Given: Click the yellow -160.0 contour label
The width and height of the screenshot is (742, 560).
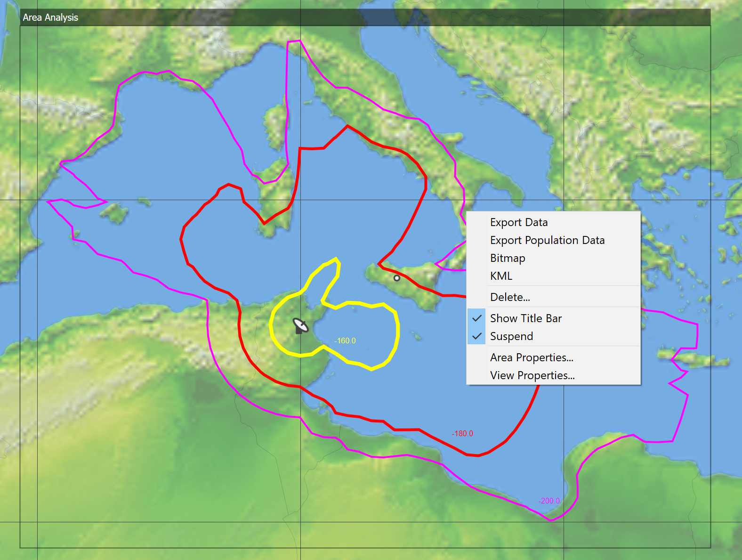Looking at the screenshot, I should pyautogui.click(x=345, y=341).
